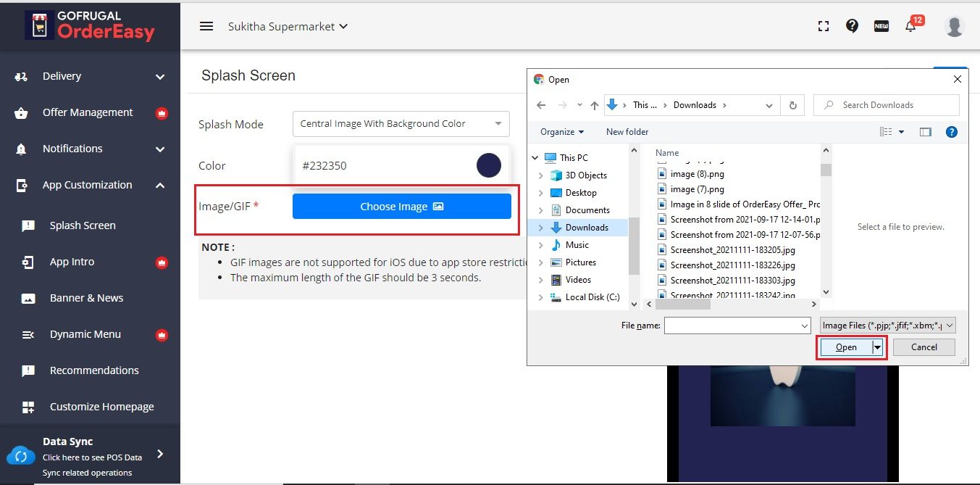Go forward in the Open dialog

click(x=562, y=105)
